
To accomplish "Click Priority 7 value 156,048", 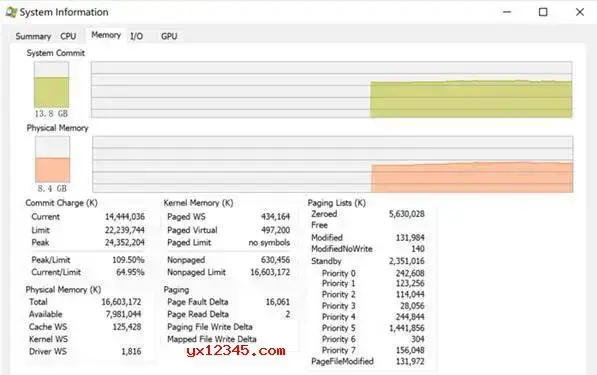I will [x=410, y=350].
